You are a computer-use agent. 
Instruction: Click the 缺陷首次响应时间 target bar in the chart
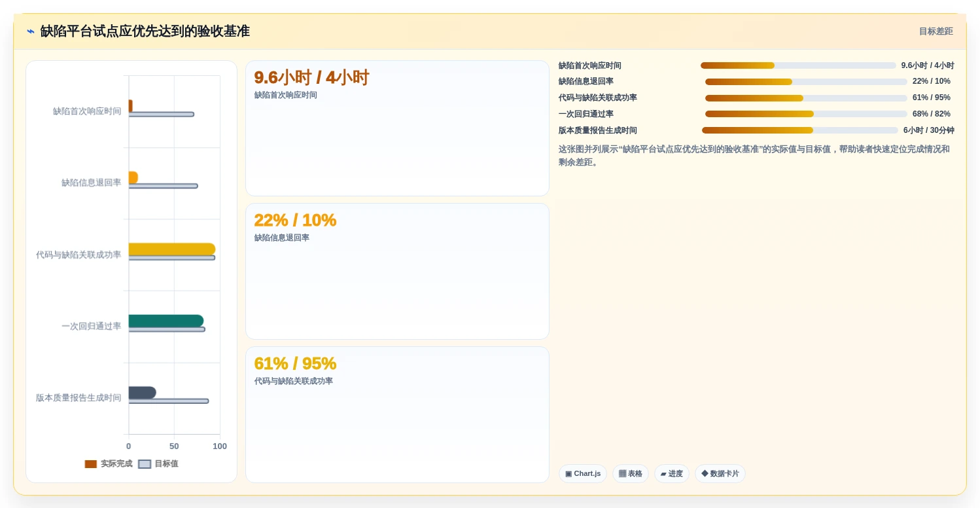pos(161,115)
